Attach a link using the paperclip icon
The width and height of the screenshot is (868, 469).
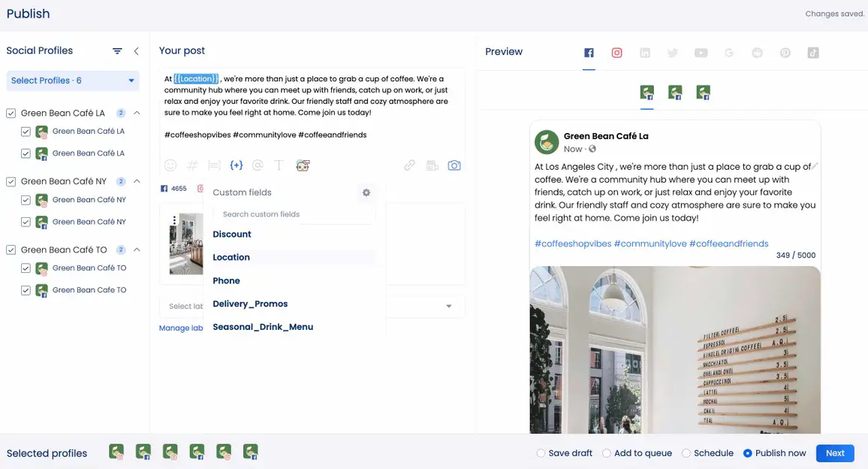tap(409, 165)
